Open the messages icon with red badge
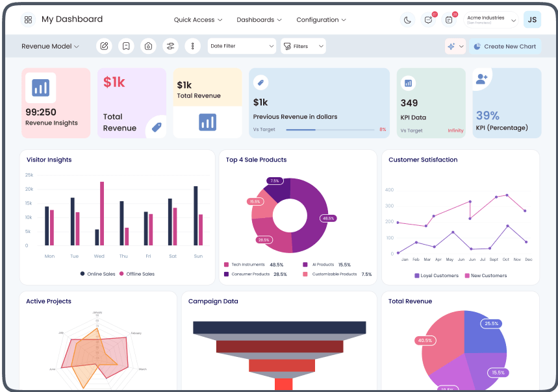This screenshot has height=392, width=558. point(449,20)
